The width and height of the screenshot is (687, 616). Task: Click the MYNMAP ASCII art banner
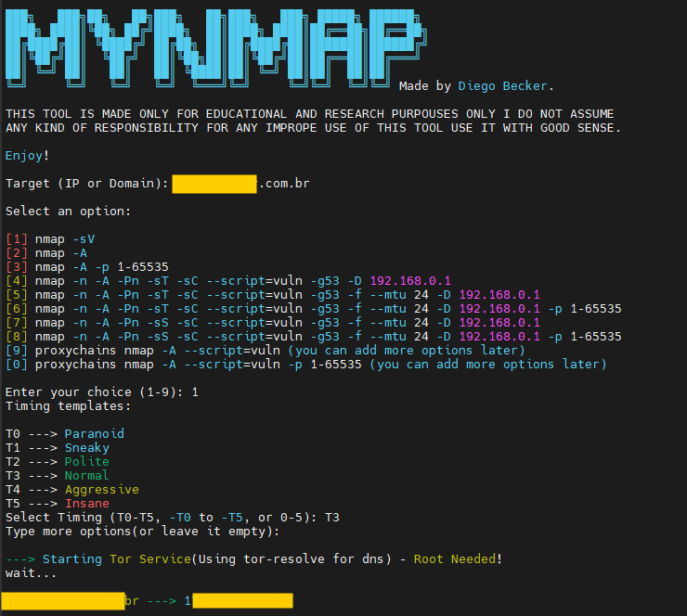(x=215, y=48)
